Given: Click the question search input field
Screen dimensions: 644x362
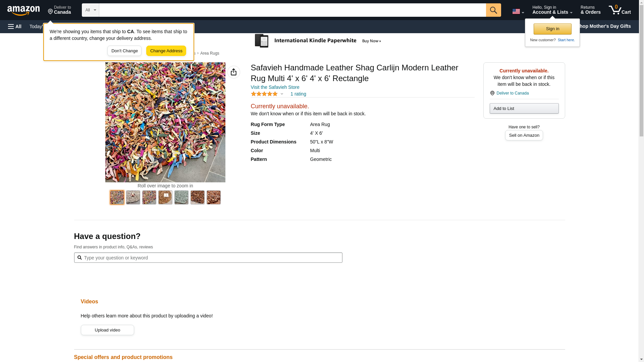Looking at the screenshot, I should [x=211, y=258].
